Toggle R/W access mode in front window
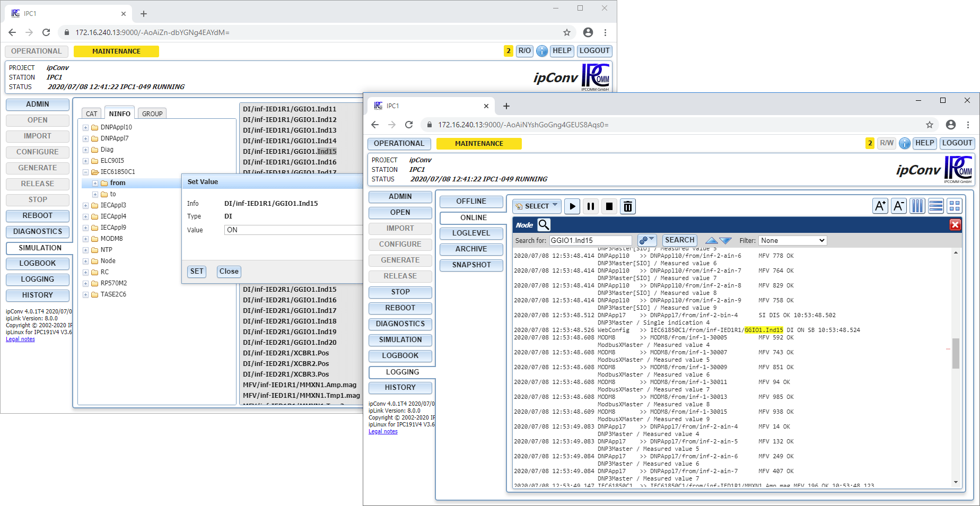The image size is (980, 506). pyautogui.click(x=887, y=143)
